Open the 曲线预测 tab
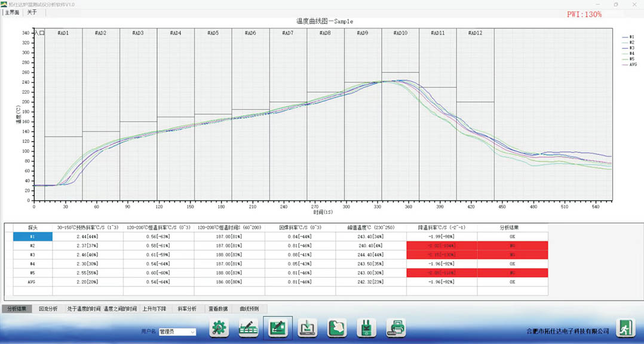The height and width of the screenshot is (344, 644). (x=249, y=309)
